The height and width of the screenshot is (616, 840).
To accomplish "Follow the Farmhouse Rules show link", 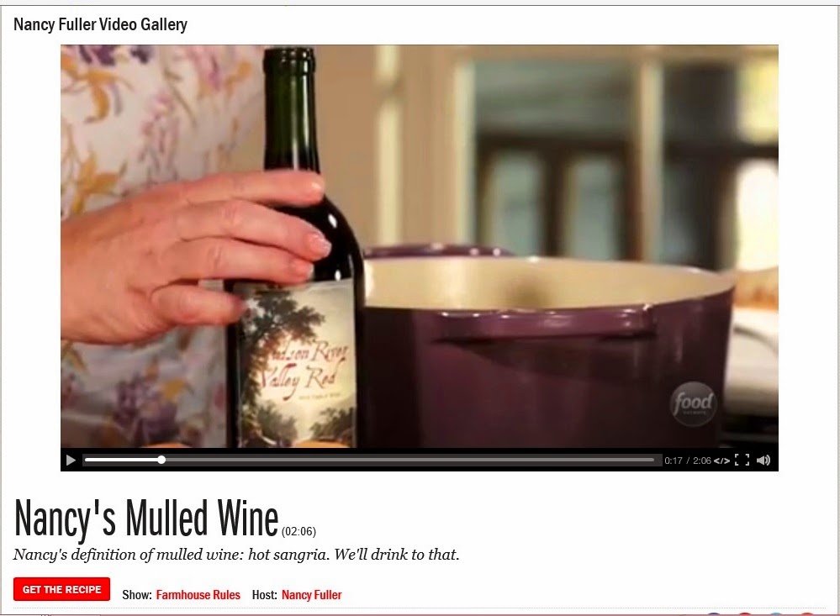I will tap(198, 595).
